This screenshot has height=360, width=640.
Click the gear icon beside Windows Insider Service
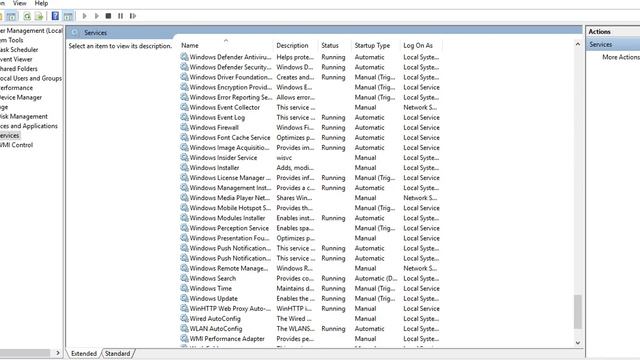pyautogui.click(x=184, y=158)
